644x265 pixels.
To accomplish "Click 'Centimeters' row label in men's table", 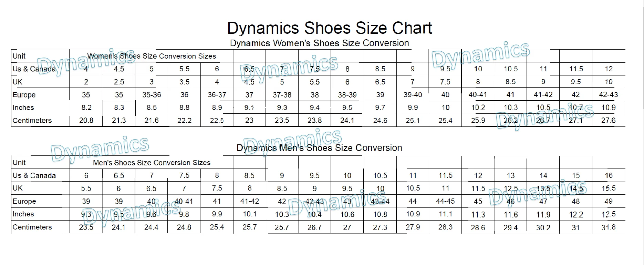I will 32,227.
